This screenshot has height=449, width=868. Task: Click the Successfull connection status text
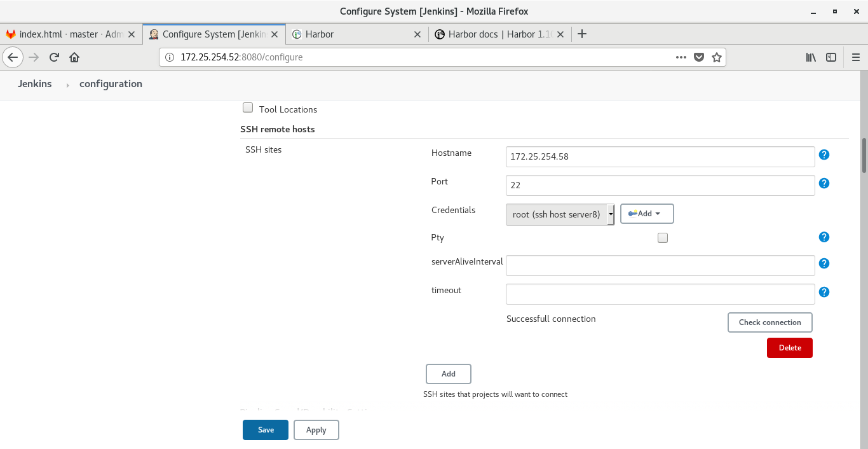(x=551, y=319)
